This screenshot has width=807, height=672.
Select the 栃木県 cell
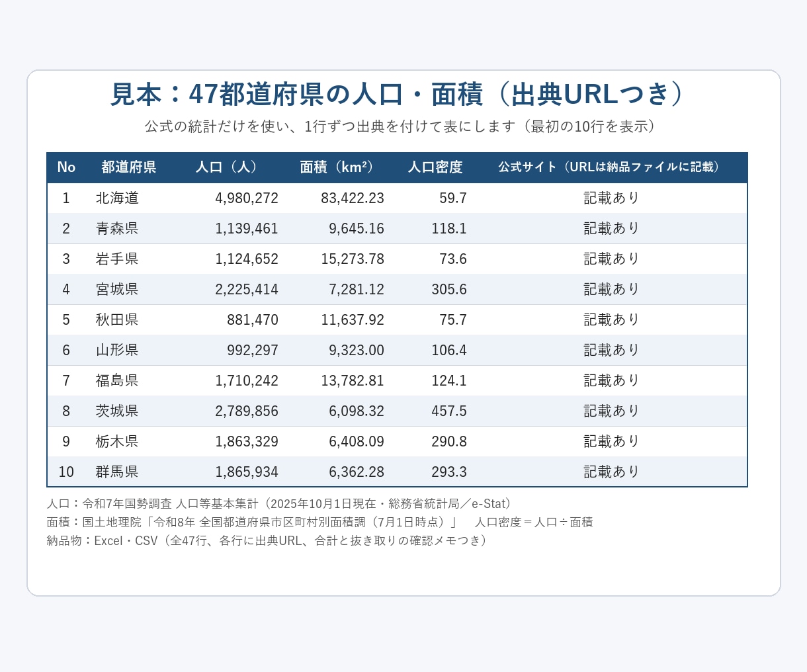coord(117,441)
